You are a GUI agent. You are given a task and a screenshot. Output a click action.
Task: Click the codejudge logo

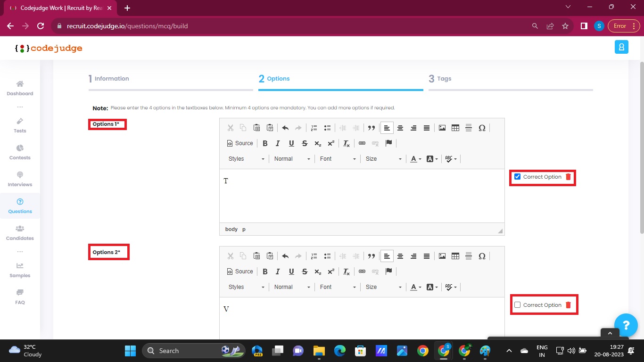pyautogui.click(x=49, y=48)
